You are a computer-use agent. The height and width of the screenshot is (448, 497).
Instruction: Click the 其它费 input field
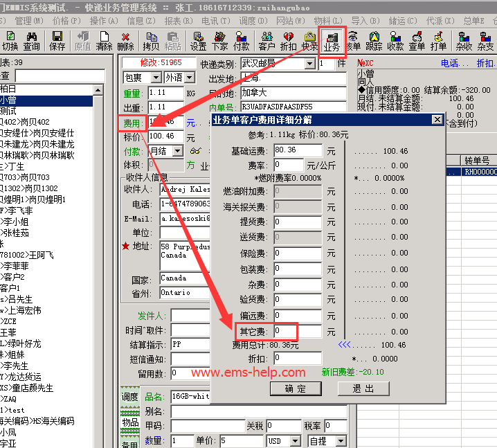298,331
